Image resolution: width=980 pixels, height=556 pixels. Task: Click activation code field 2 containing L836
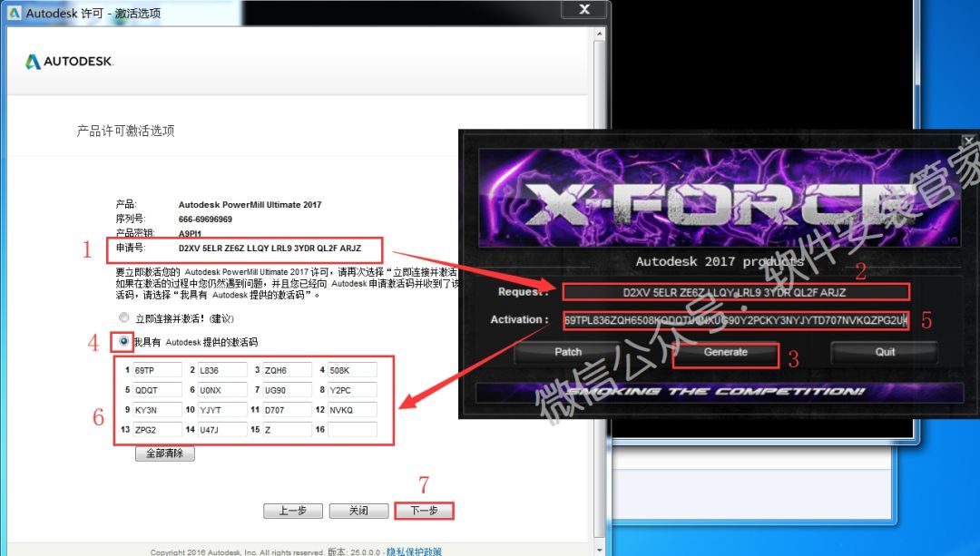222,370
